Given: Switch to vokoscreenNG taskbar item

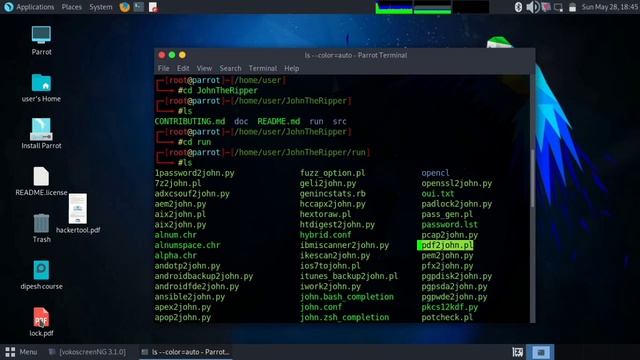Looking at the screenshot, I should tap(87, 352).
